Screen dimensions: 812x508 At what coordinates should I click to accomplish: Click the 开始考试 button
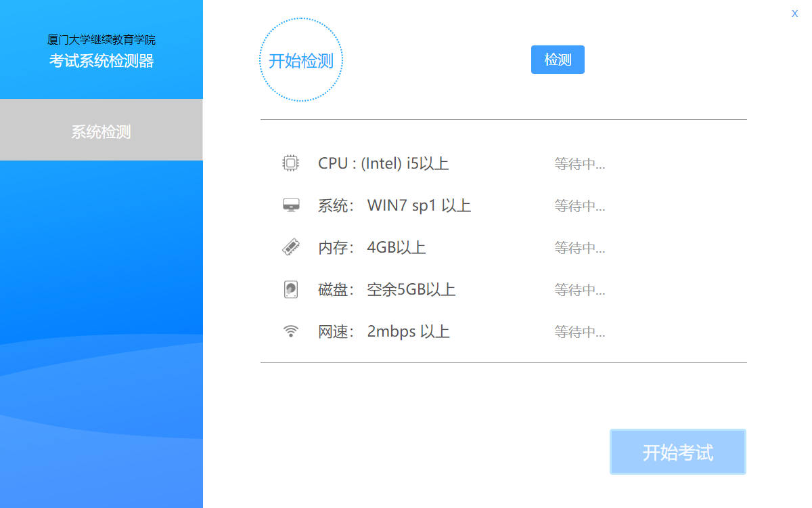677,452
